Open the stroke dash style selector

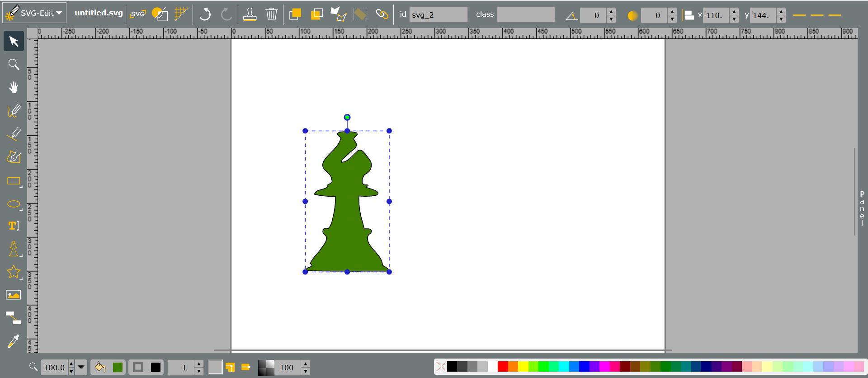(x=215, y=367)
